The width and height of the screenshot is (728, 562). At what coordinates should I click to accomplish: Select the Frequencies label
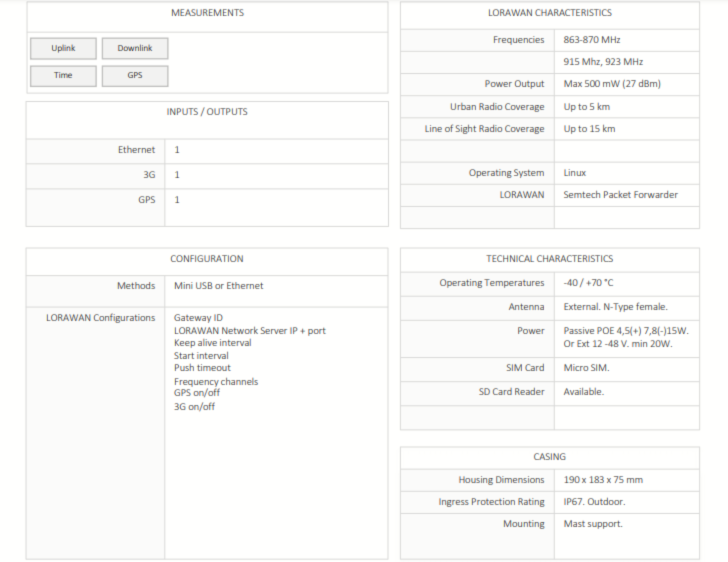click(x=519, y=40)
